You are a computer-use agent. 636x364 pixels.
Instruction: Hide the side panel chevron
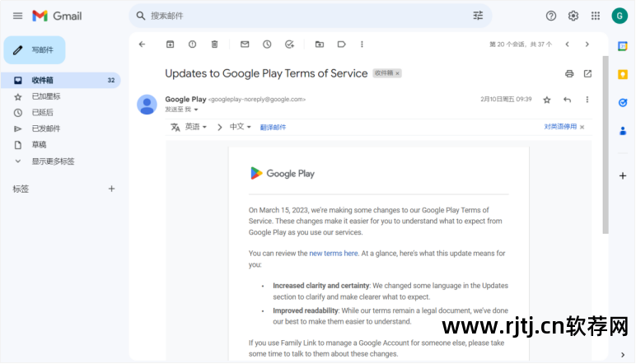click(623, 355)
